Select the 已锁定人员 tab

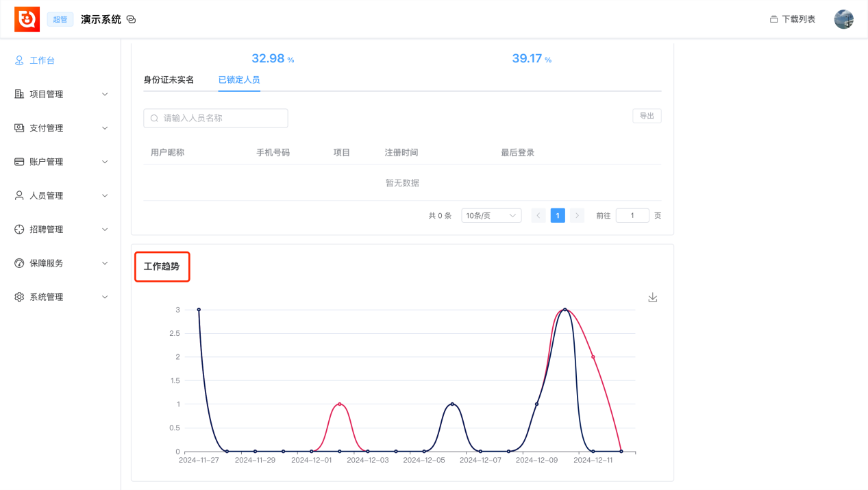pyautogui.click(x=239, y=79)
